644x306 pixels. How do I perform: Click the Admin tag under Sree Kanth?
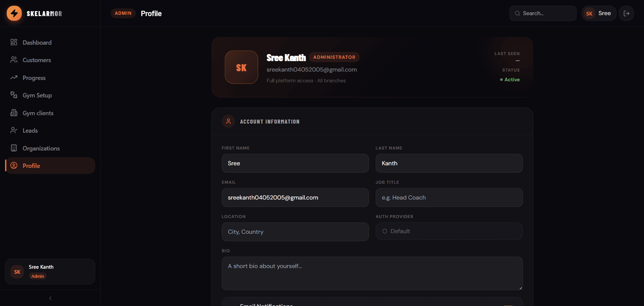point(38,276)
